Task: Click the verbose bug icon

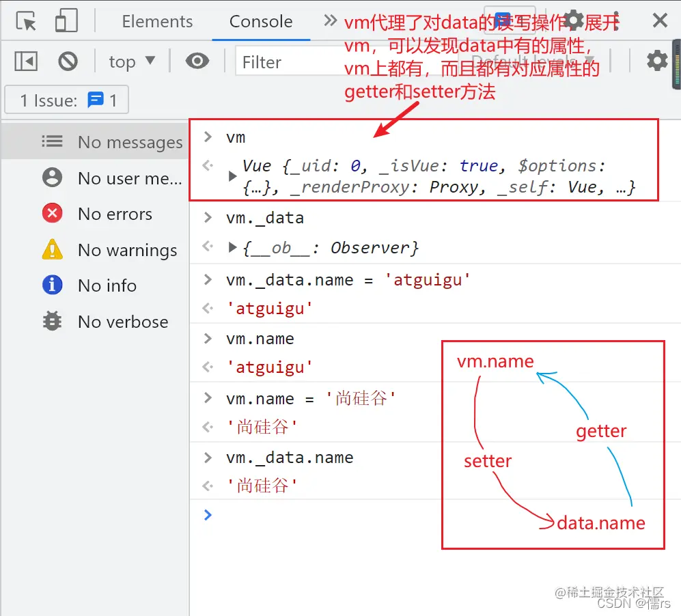Action: [53, 321]
